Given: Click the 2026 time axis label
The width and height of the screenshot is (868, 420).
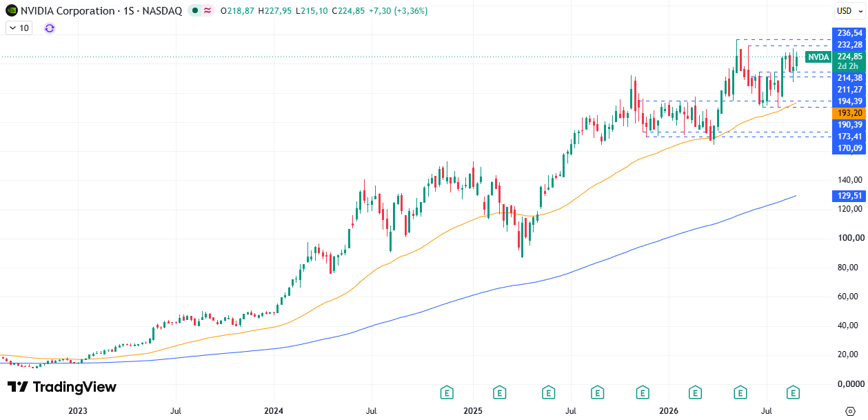Looking at the screenshot, I should click(669, 411).
